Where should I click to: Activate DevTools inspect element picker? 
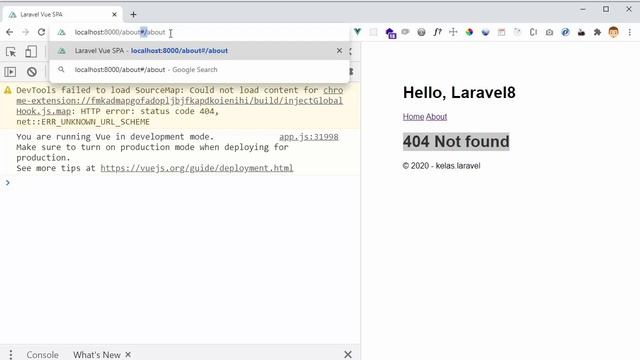[x=11, y=52]
